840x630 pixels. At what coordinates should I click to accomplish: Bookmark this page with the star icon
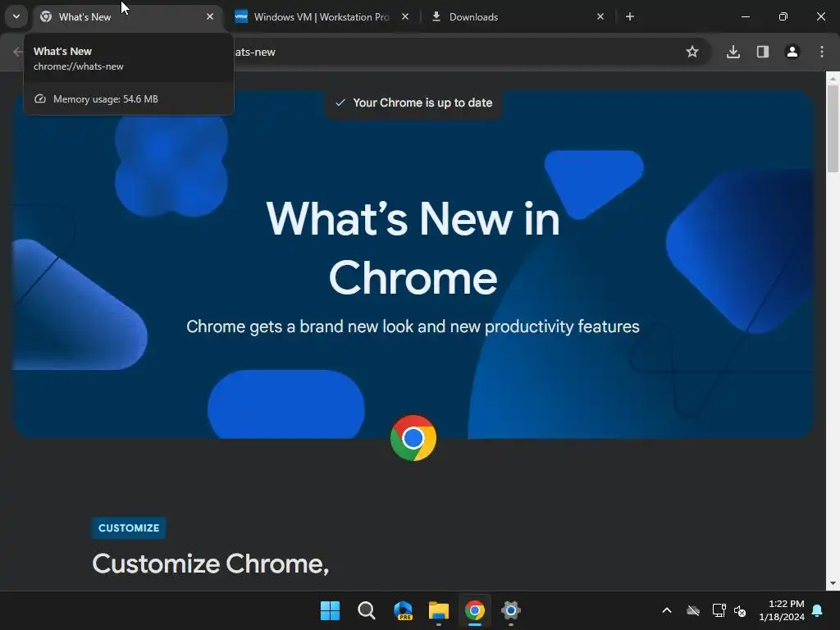click(692, 52)
